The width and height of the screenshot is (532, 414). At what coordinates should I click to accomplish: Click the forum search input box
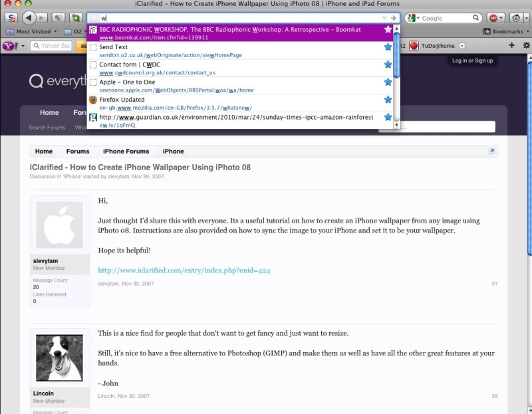pyautogui.click(x=448, y=127)
